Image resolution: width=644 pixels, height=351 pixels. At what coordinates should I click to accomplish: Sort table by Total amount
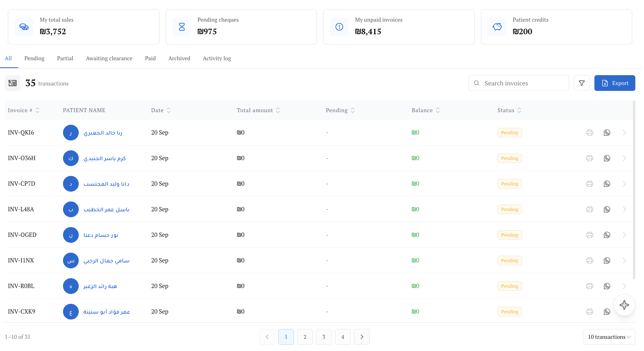(258, 110)
